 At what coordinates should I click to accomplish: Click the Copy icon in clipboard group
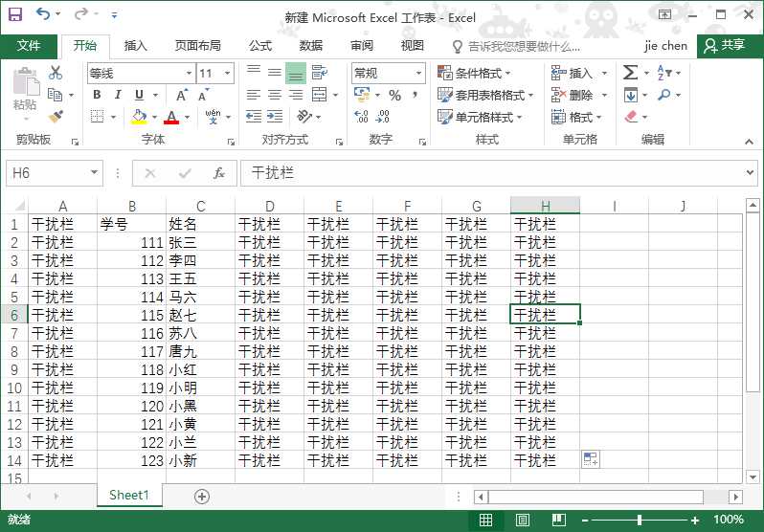[56, 95]
